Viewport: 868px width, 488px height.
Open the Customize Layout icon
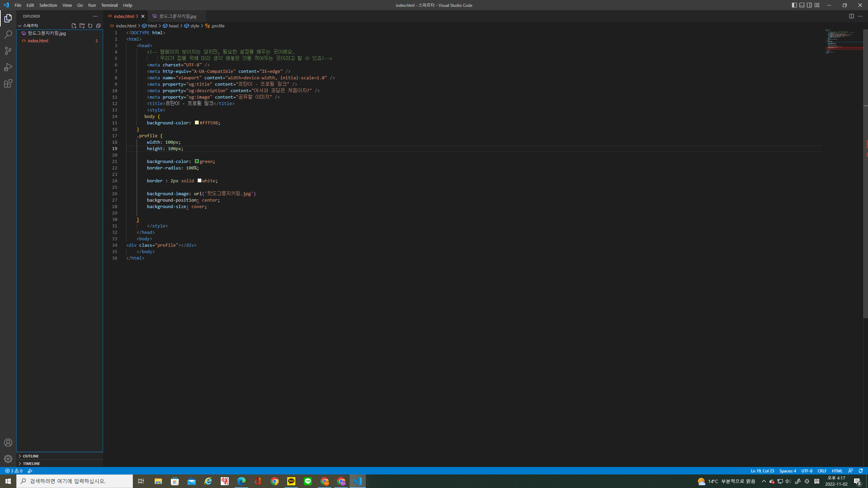(x=817, y=5)
